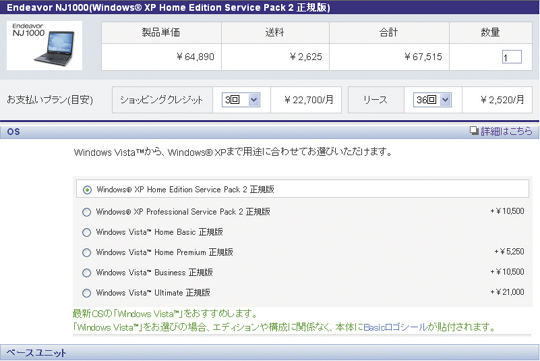
Task: Open shopping credit 3回 installments dropdown
Action: click(241, 100)
